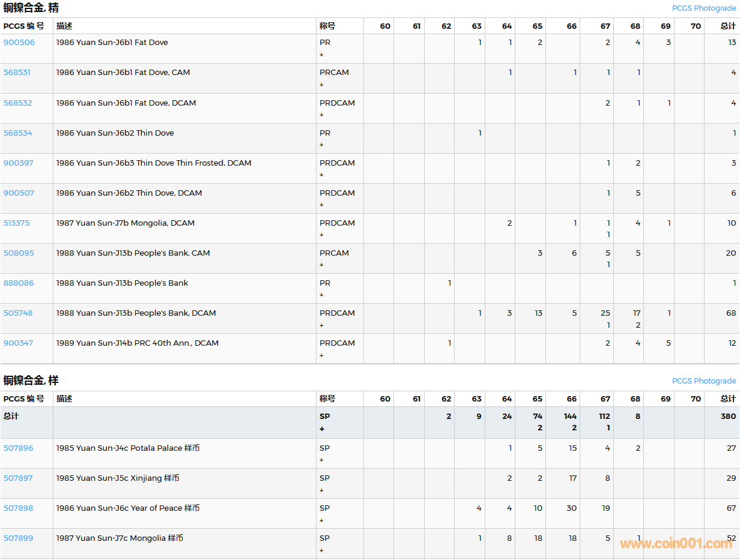
Task: Open PCGS Photograde link in 铜镍合金, 样 section
Action: pos(703,381)
